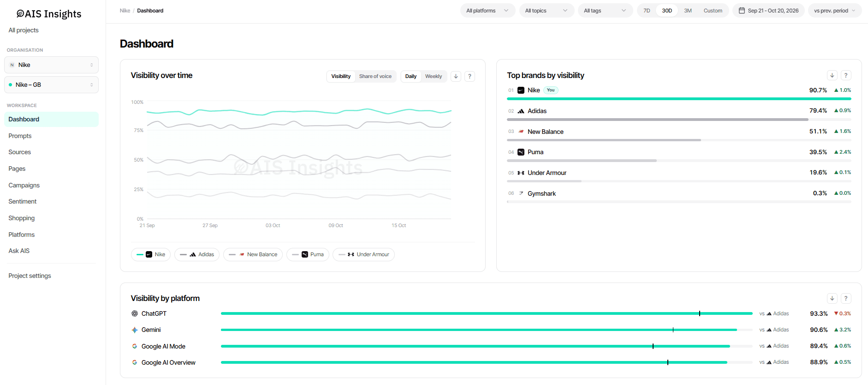Viewport: 868px width, 385px height.
Task: Open the All topics dropdown
Action: (547, 11)
